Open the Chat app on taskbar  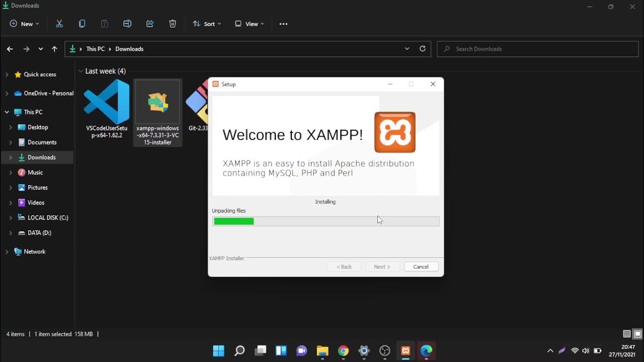[302, 350]
